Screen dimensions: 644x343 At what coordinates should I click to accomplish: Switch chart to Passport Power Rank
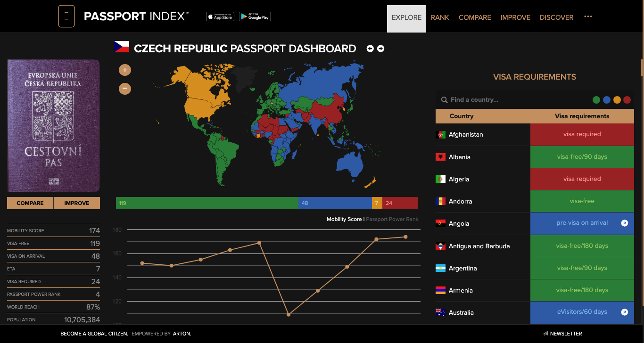392,219
